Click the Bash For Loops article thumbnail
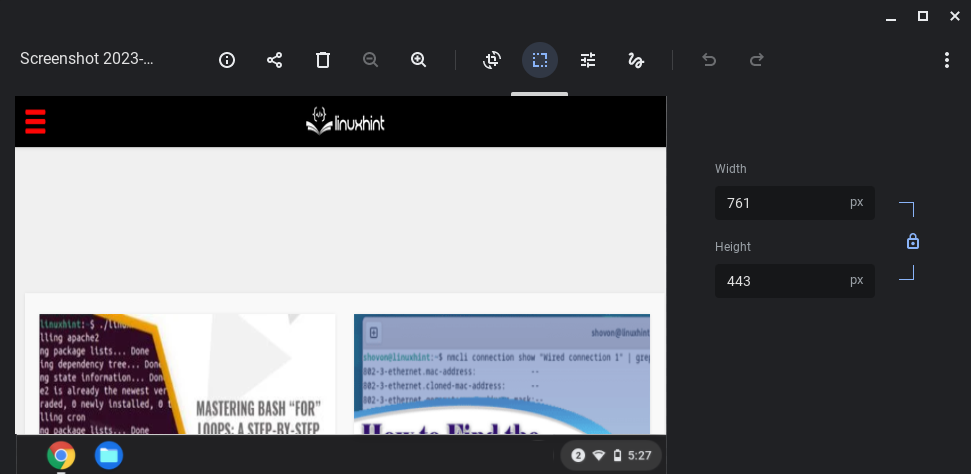 tap(187, 374)
